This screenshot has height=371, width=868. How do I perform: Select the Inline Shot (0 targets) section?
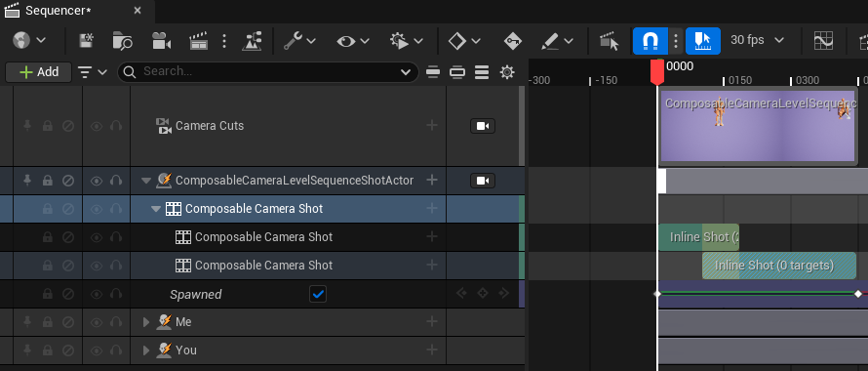779,266
